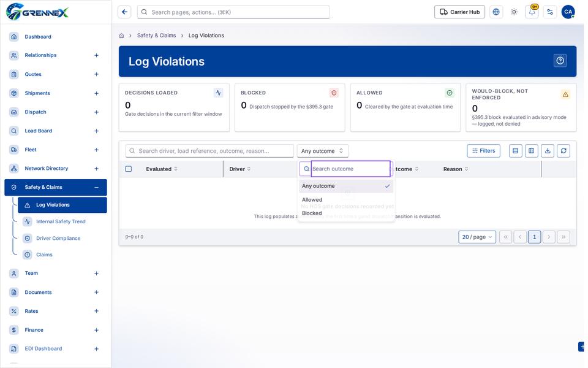The image size is (588, 368).
Task: Check the select-all rows checkbox
Action: pos(128,169)
